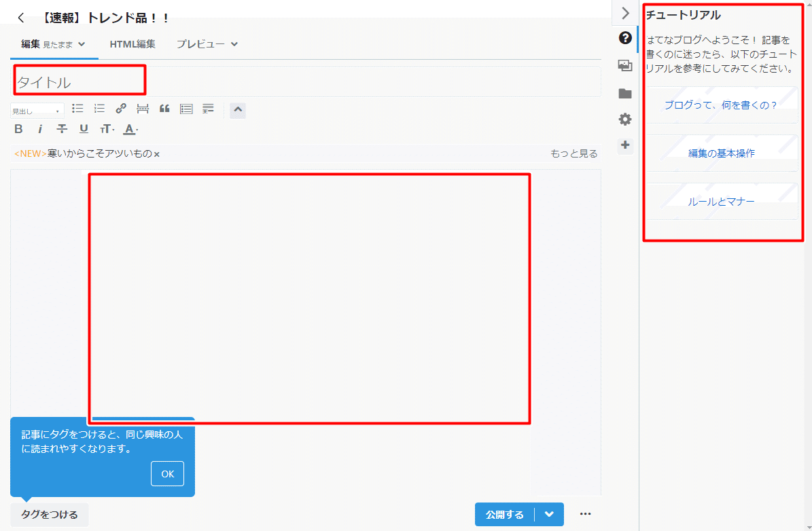Open the 見出し heading dropdown
Image resolution: width=812 pixels, height=531 pixels.
tap(37, 111)
